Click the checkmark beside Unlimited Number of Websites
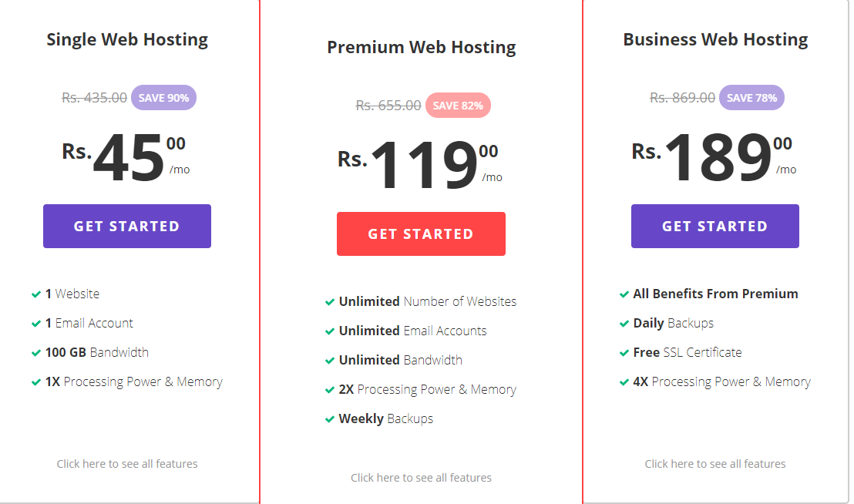The width and height of the screenshot is (854, 504). click(x=330, y=302)
